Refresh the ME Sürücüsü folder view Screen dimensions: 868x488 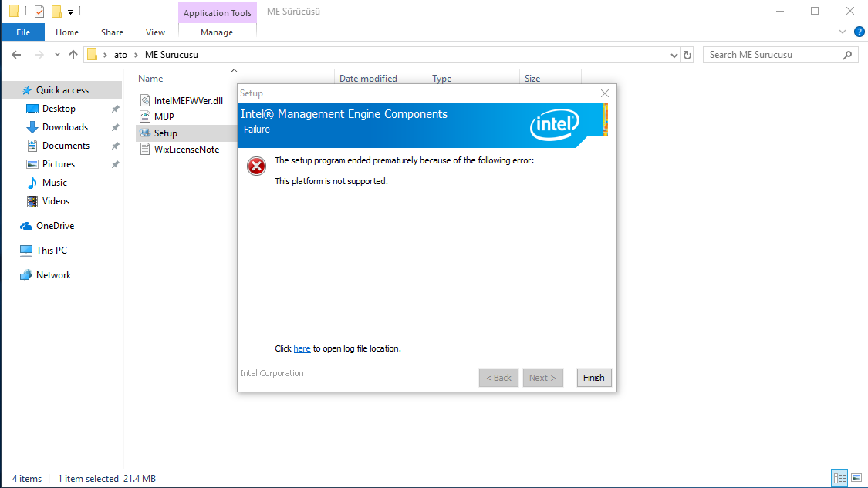(x=687, y=55)
